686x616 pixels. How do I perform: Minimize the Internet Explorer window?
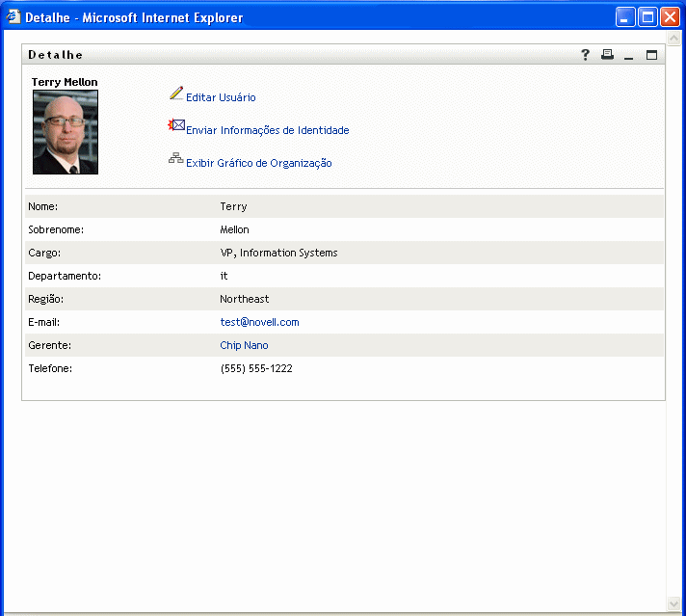point(625,17)
